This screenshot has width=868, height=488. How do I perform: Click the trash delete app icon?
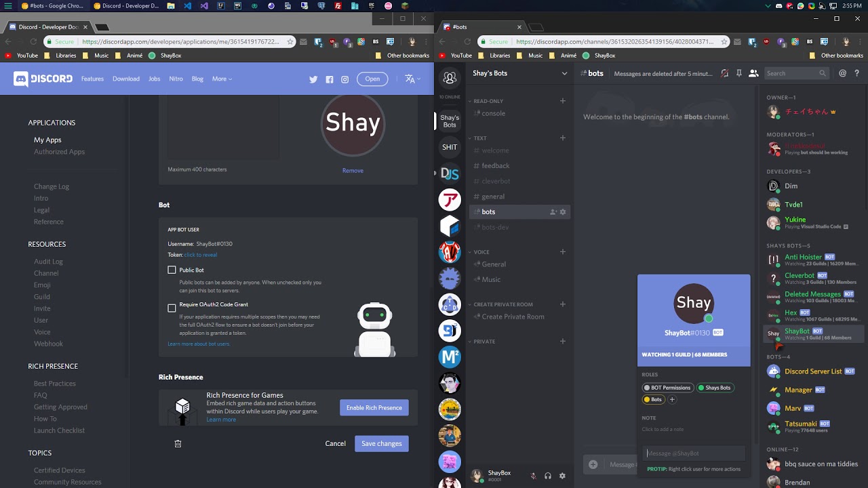tap(178, 444)
